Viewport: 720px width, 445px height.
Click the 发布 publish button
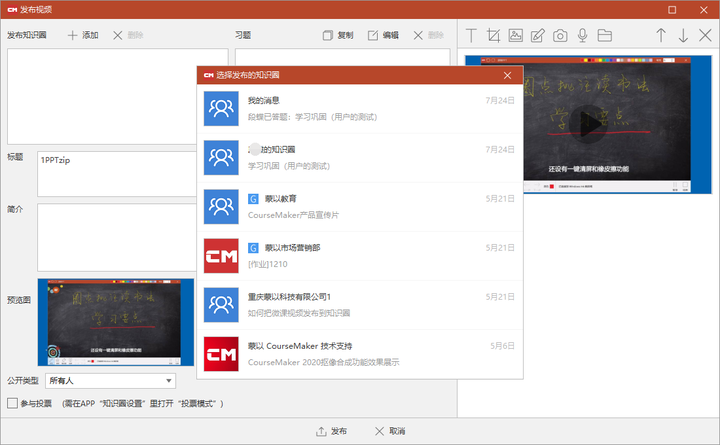tap(332, 431)
